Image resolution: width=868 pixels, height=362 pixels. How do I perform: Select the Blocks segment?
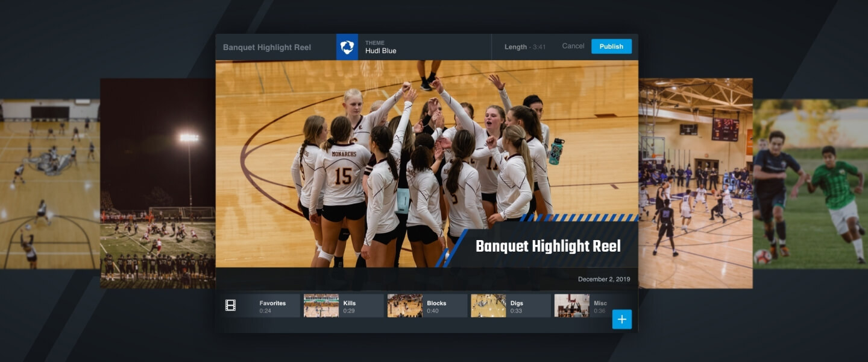click(427, 306)
